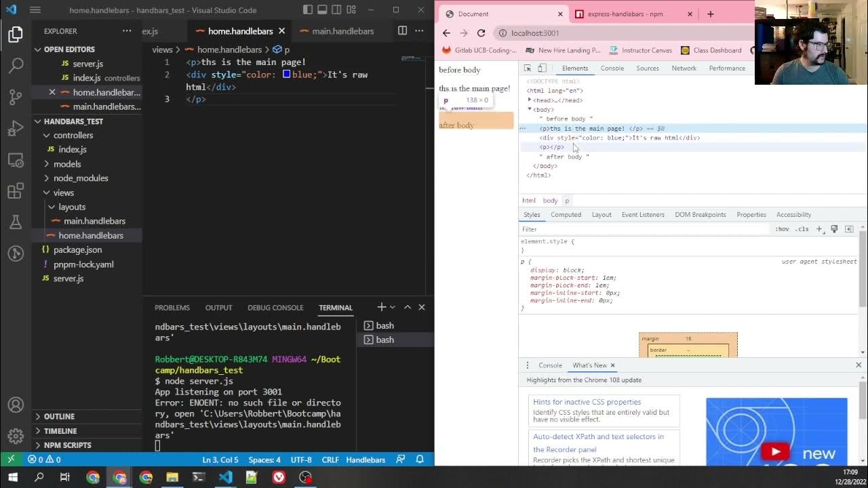Open the Manage gear in VS Code

[x=16, y=436]
